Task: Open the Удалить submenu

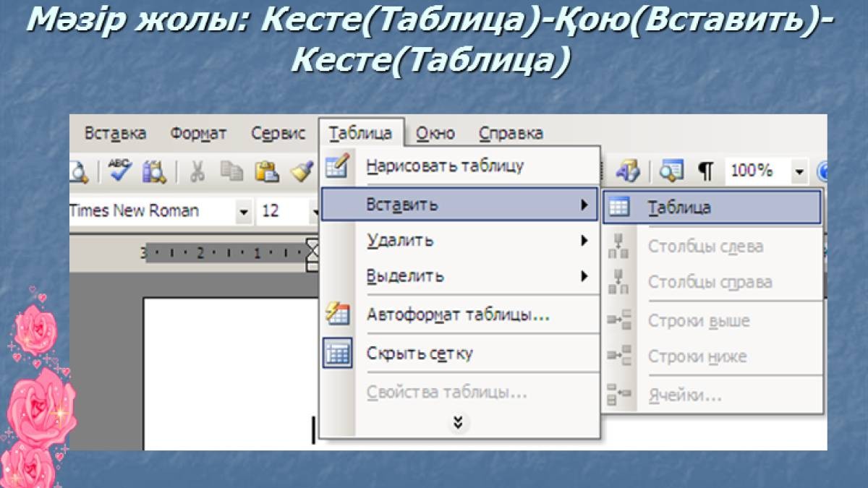Action: coord(400,241)
